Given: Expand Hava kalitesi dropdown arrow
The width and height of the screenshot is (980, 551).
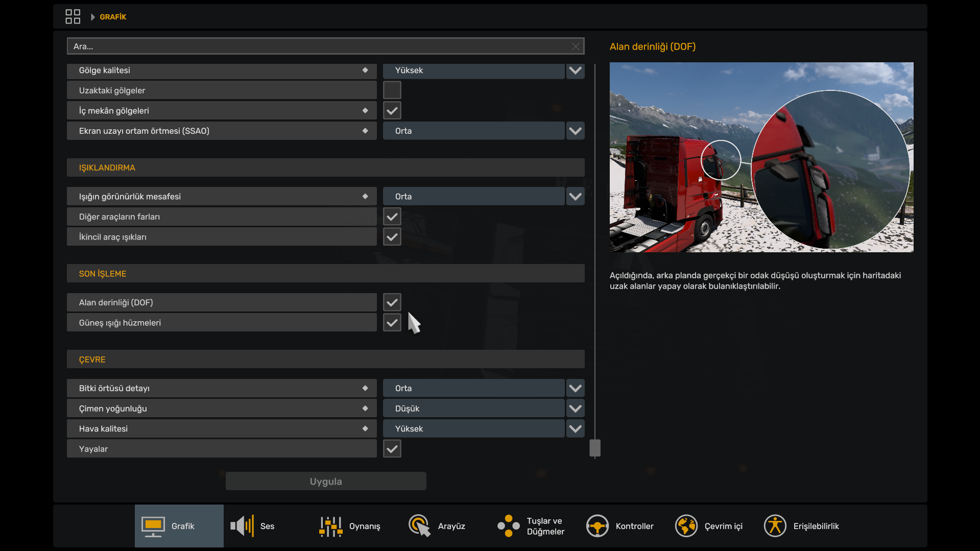Looking at the screenshot, I should [576, 428].
